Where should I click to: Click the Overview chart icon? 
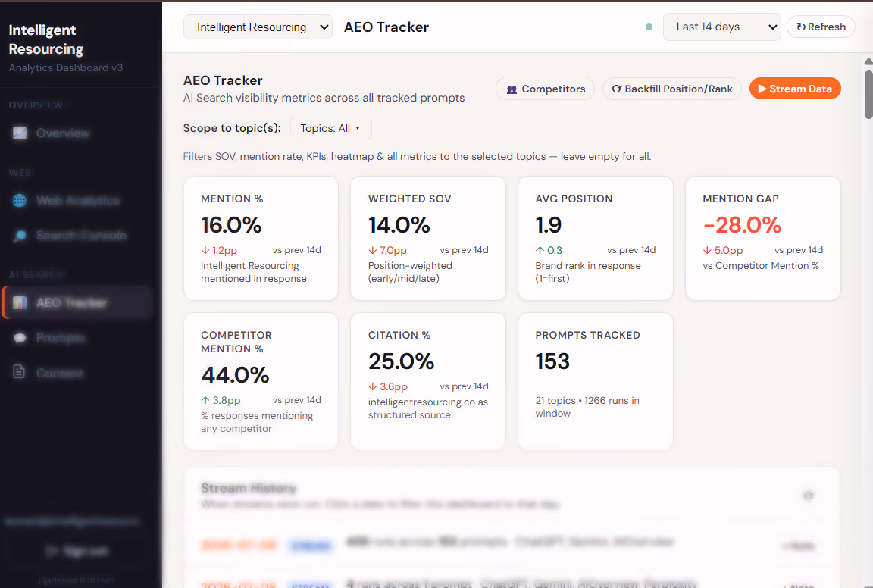pos(20,133)
